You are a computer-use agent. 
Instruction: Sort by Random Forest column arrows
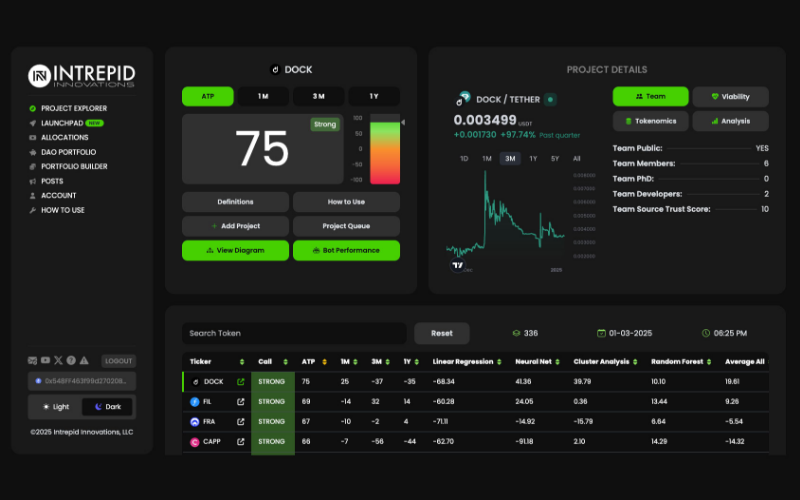pyautogui.click(x=709, y=362)
